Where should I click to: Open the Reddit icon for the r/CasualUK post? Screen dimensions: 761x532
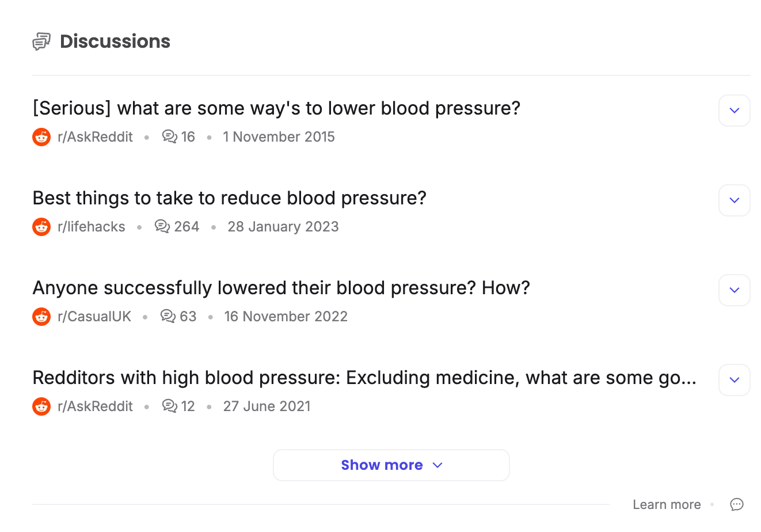click(41, 316)
